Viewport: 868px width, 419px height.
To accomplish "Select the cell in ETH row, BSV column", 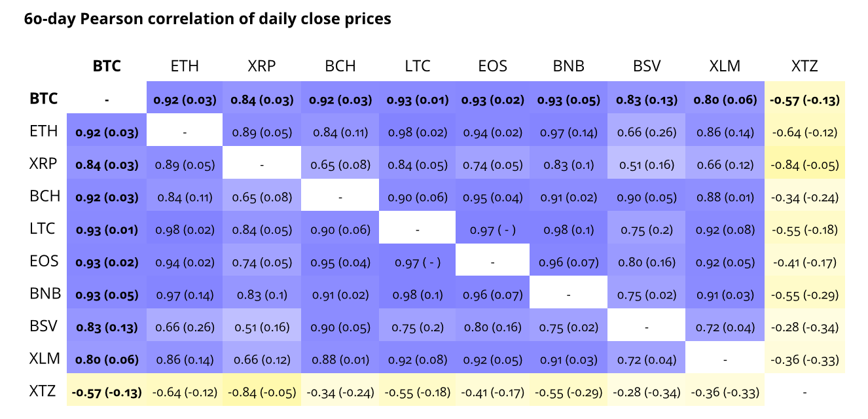I will [646, 132].
